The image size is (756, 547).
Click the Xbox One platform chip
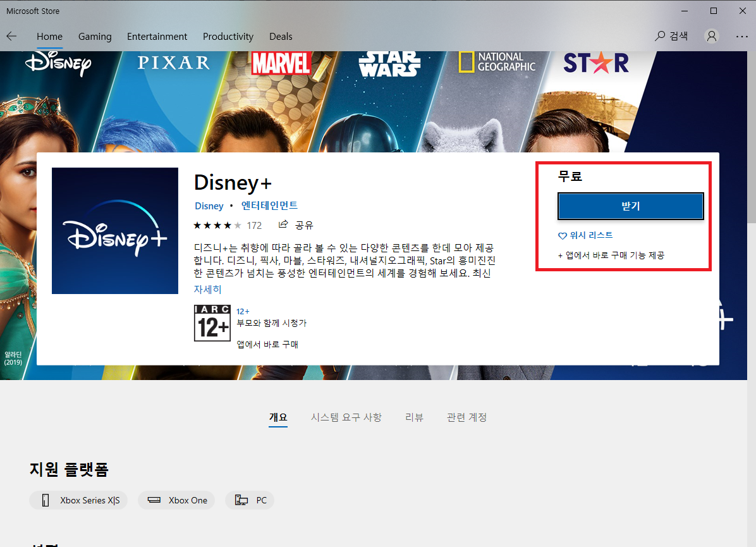click(x=176, y=500)
